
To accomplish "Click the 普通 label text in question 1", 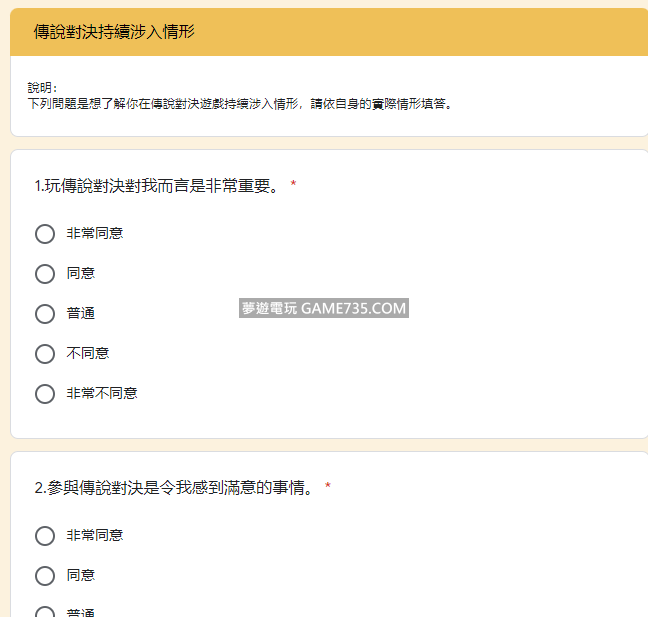I will click(x=81, y=313).
